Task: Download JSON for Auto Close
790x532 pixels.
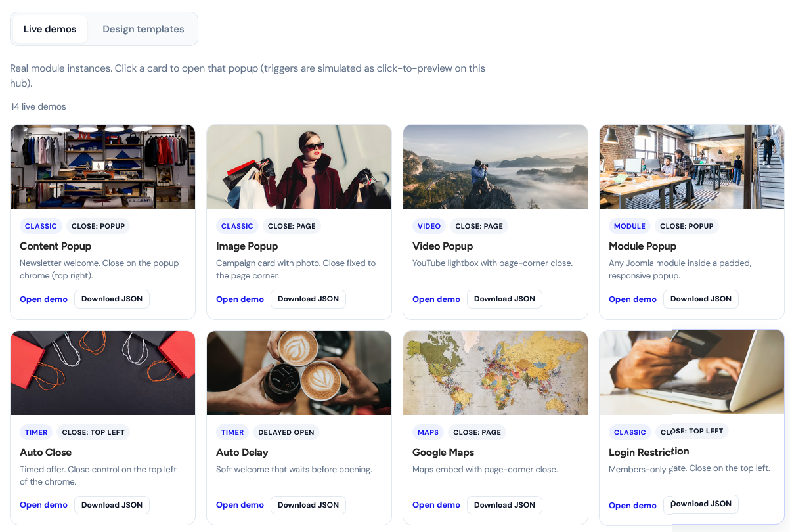Action: pos(112,505)
